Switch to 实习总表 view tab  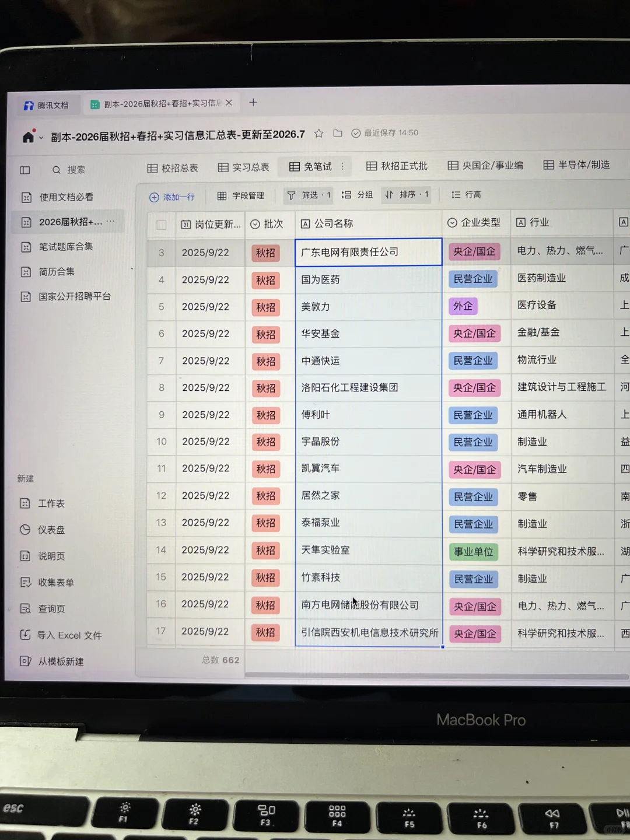pos(244,167)
